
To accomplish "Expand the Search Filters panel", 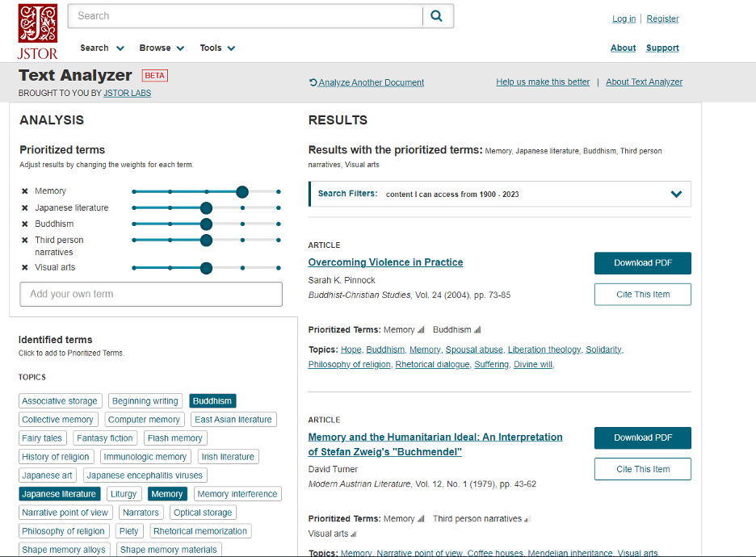I will click(x=675, y=194).
